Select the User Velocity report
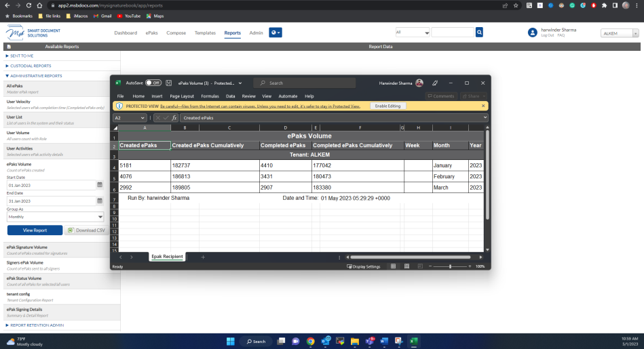644x349 pixels. pyautogui.click(x=62, y=104)
